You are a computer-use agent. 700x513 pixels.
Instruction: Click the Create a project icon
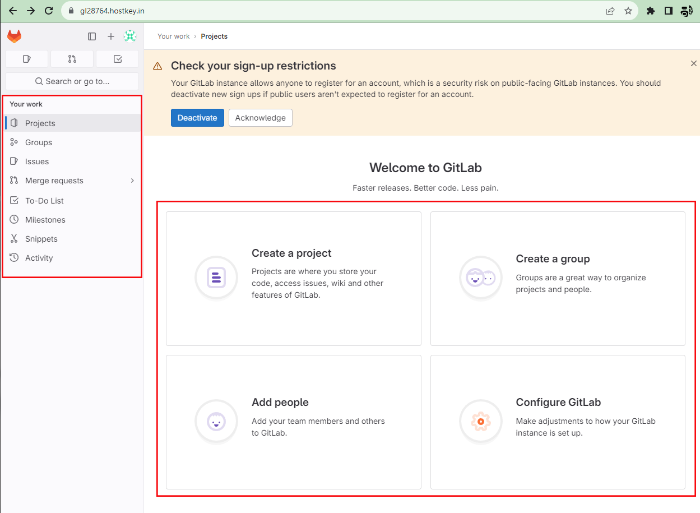[216, 277]
